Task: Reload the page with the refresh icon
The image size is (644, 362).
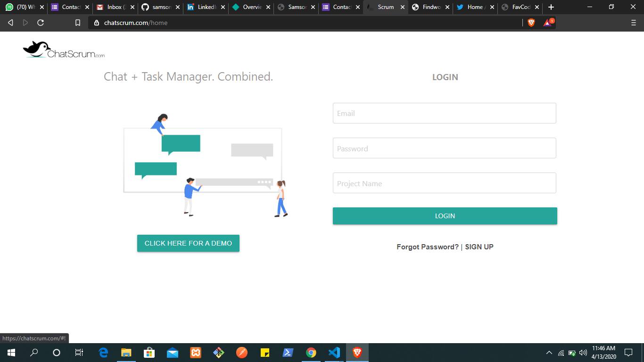Action: [41, 23]
